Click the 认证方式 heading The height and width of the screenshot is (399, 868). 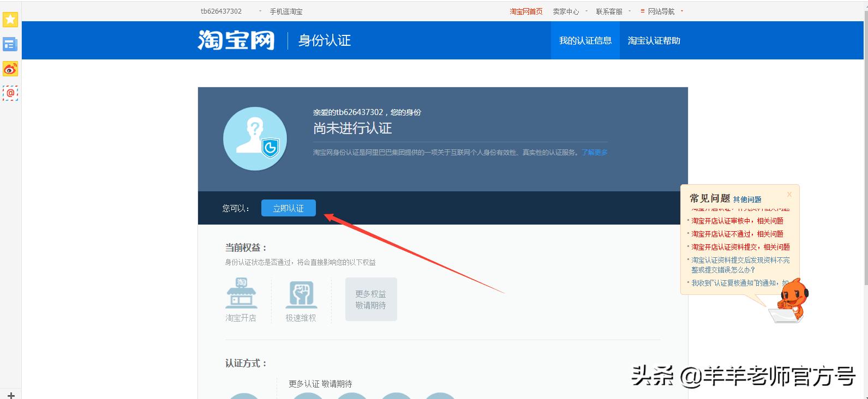[246, 363]
